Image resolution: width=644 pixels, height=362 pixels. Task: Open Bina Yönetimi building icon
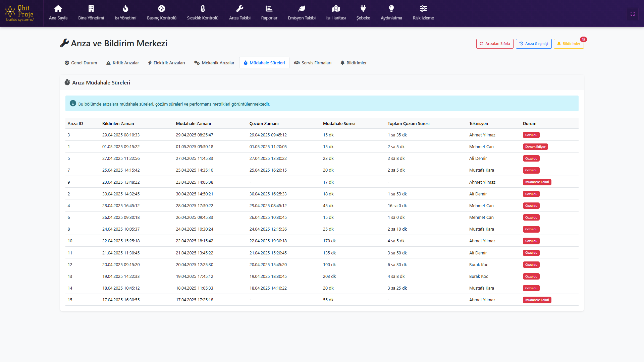coord(91,9)
